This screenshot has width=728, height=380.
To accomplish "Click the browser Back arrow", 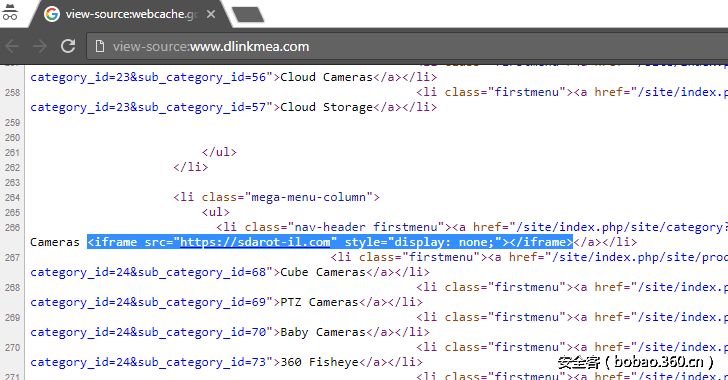I will coord(12,46).
